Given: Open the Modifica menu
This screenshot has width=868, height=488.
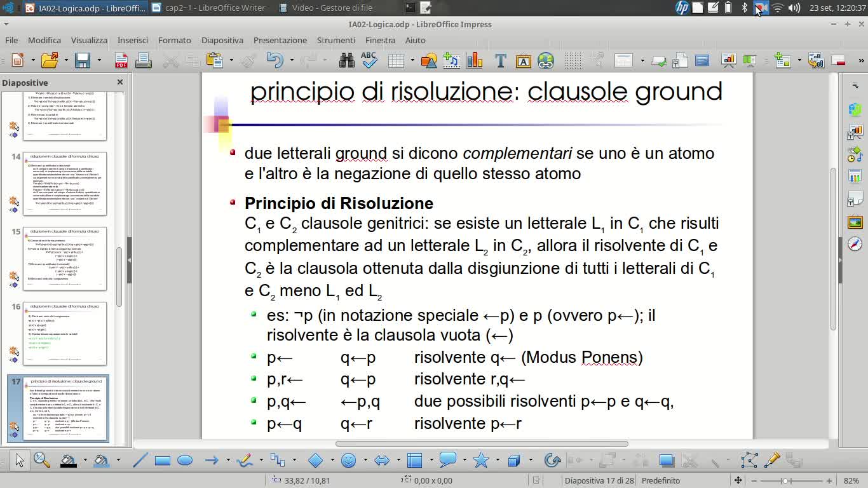Looking at the screenshot, I should (44, 40).
